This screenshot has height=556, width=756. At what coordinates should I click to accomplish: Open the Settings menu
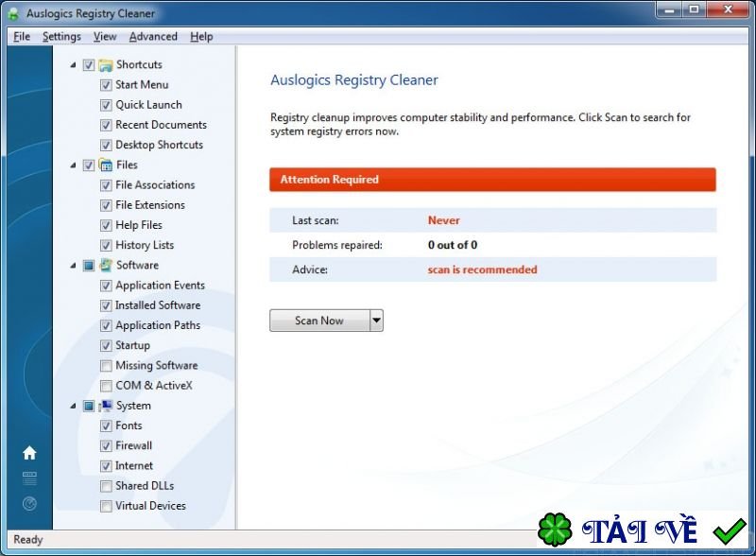click(61, 37)
